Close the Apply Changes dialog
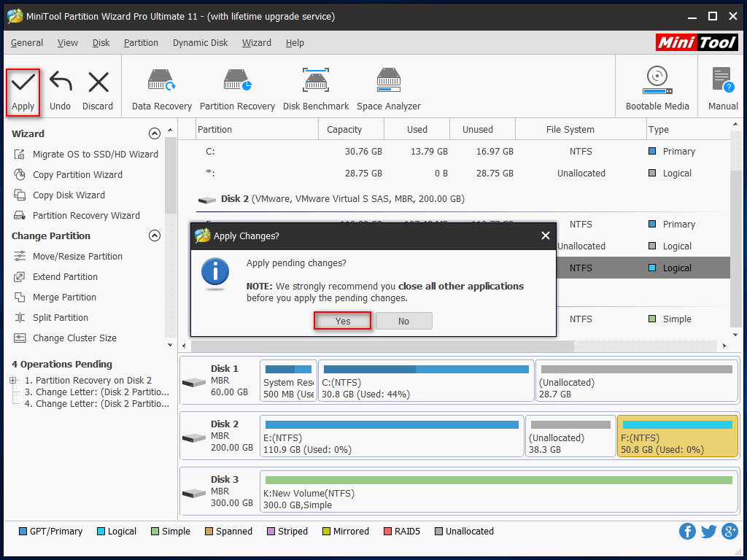This screenshot has width=747, height=560. point(546,236)
